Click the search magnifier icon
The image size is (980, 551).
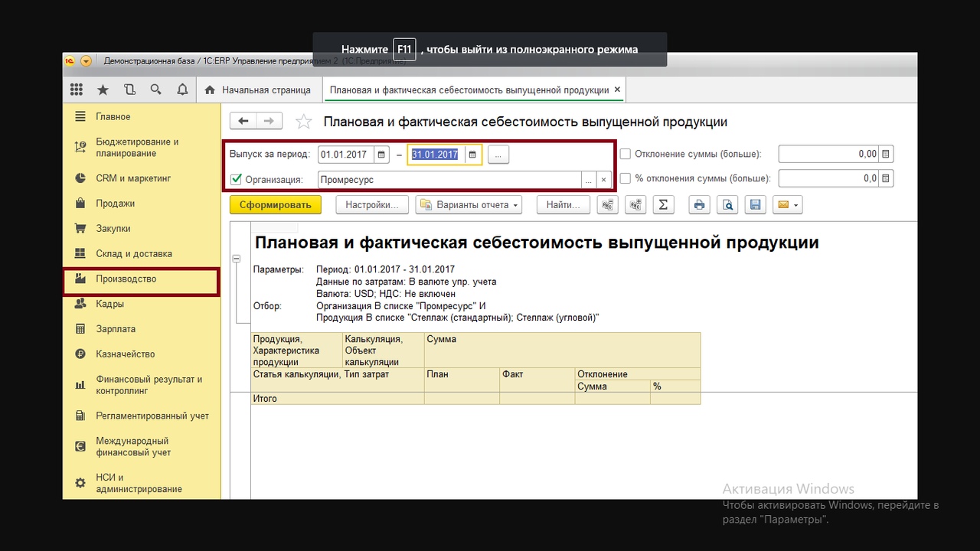pos(156,90)
